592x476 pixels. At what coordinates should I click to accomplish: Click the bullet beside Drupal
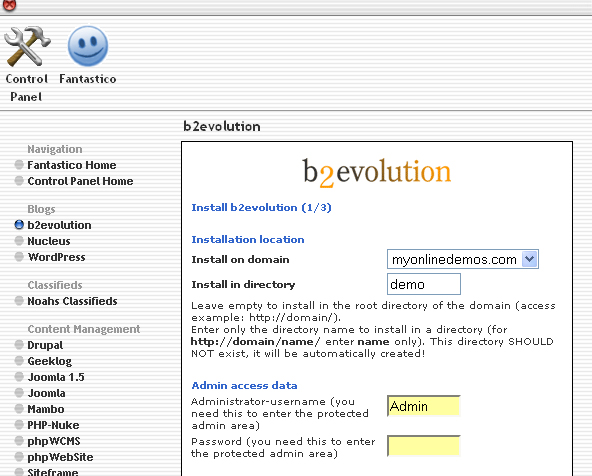pyautogui.click(x=19, y=345)
